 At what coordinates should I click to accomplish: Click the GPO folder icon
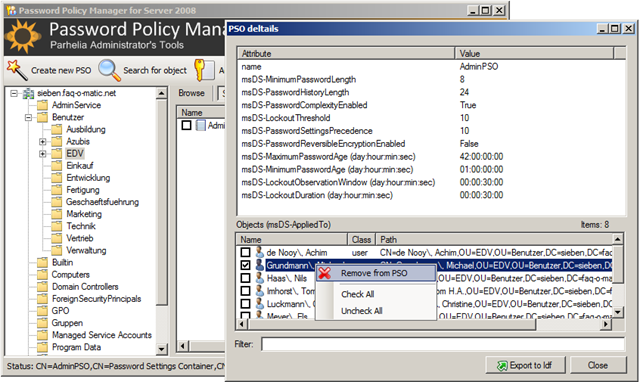pyautogui.click(x=42, y=311)
